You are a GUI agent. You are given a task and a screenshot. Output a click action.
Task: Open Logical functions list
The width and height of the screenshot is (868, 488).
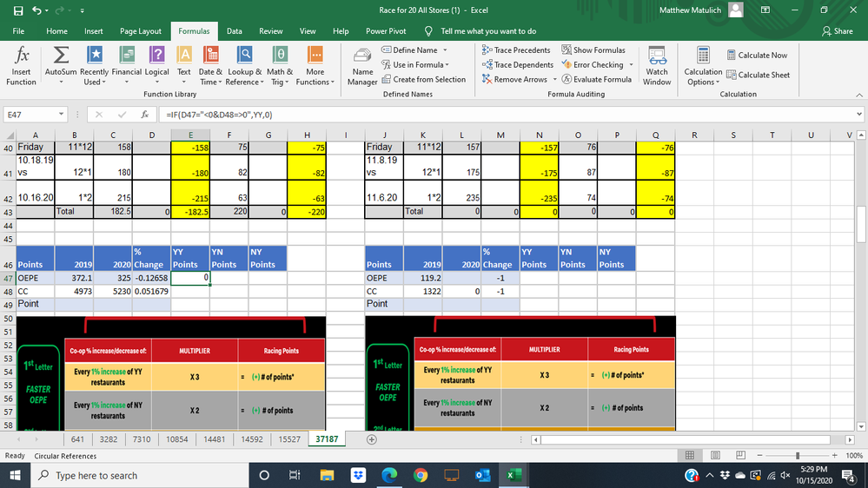click(x=156, y=66)
